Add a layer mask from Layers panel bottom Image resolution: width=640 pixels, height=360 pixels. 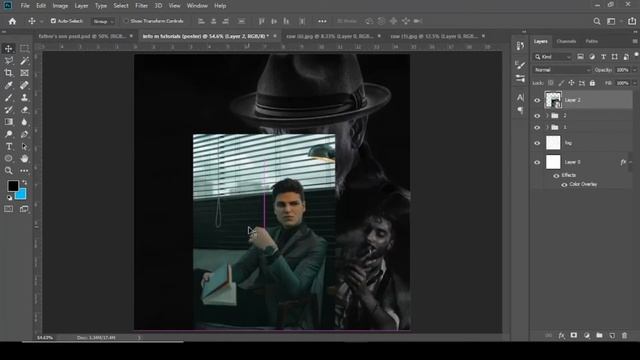click(574, 336)
